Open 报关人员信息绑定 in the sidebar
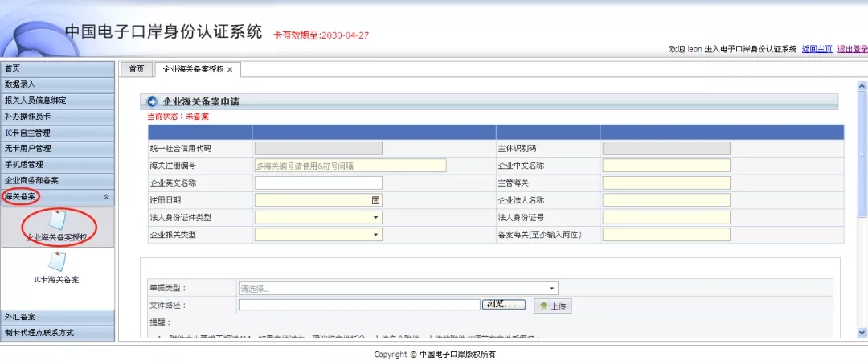 point(57,101)
